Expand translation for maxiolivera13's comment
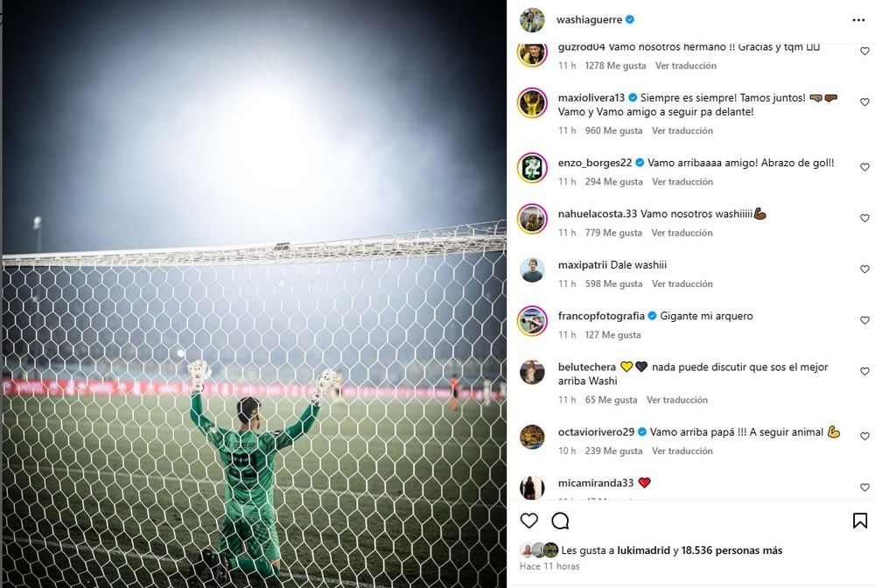875x588 pixels. 682,130
